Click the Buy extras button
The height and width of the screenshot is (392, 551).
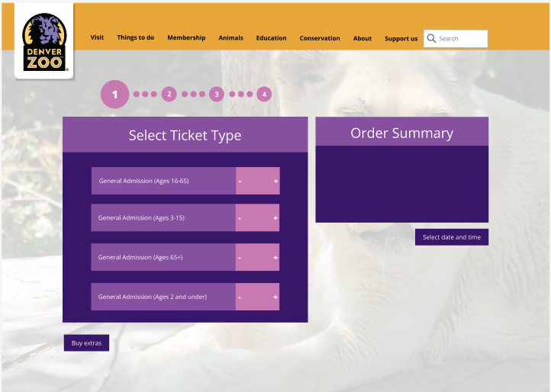[x=86, y=343]
